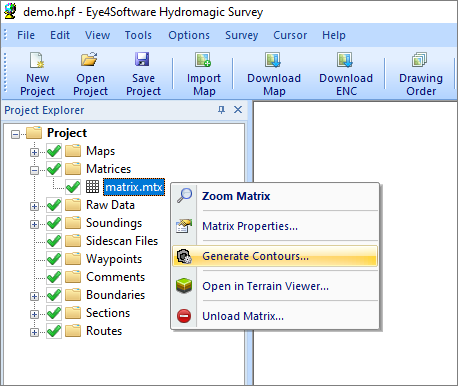Close the Project Explorer panel
This screenshot has height=386, width=458.
click(x=238, y=110)
